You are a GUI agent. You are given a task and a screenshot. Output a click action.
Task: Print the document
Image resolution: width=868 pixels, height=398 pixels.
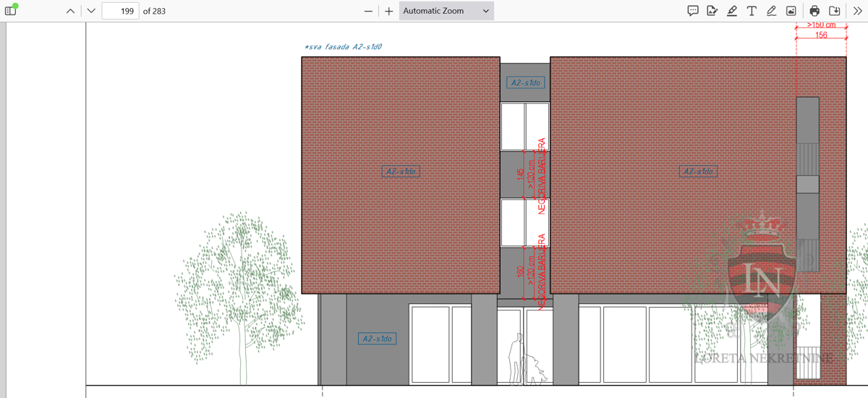tap(814, 11)
